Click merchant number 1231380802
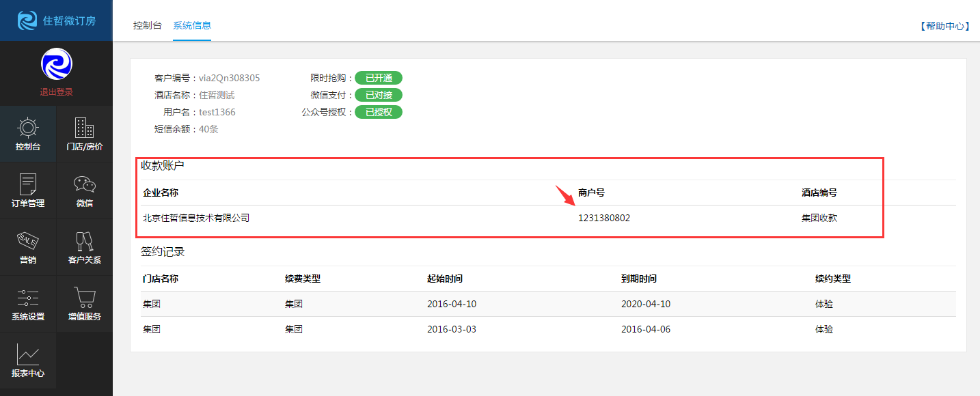Screen dimensions: 980x396 [603, 218]
